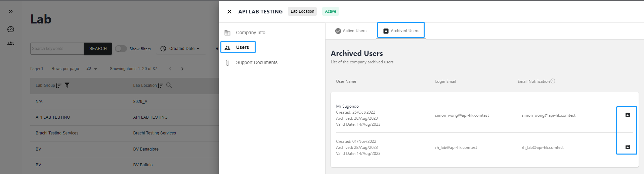Open the user groups icon in sidebar
Screen dimensions: 644x174
[x=11, y=43]
